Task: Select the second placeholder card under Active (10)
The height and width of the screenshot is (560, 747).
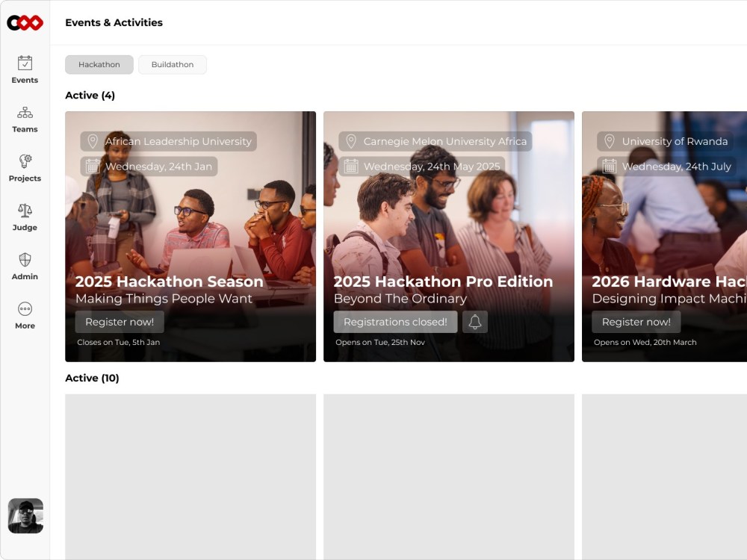Action: pos(449,476)
